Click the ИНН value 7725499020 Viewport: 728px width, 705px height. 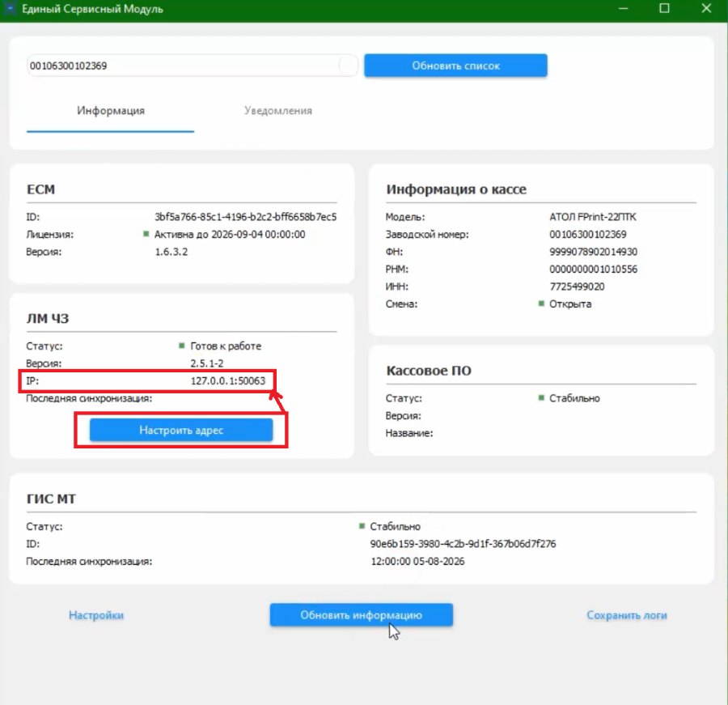point(577,287)
